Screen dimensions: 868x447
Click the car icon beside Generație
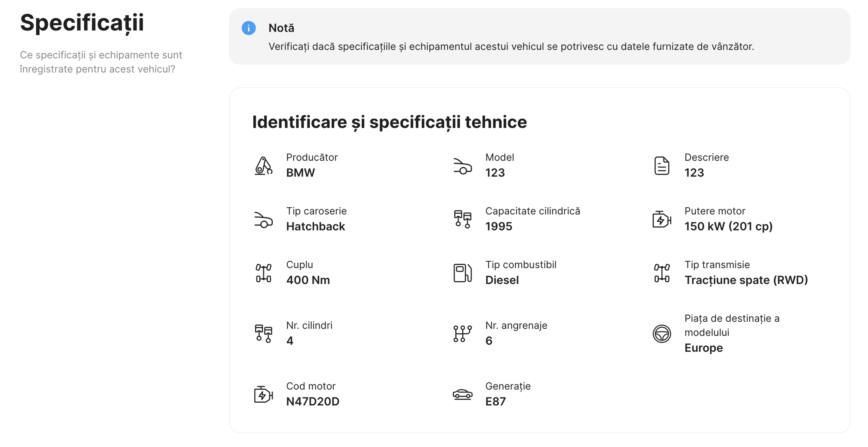click(x=462, y=394)
